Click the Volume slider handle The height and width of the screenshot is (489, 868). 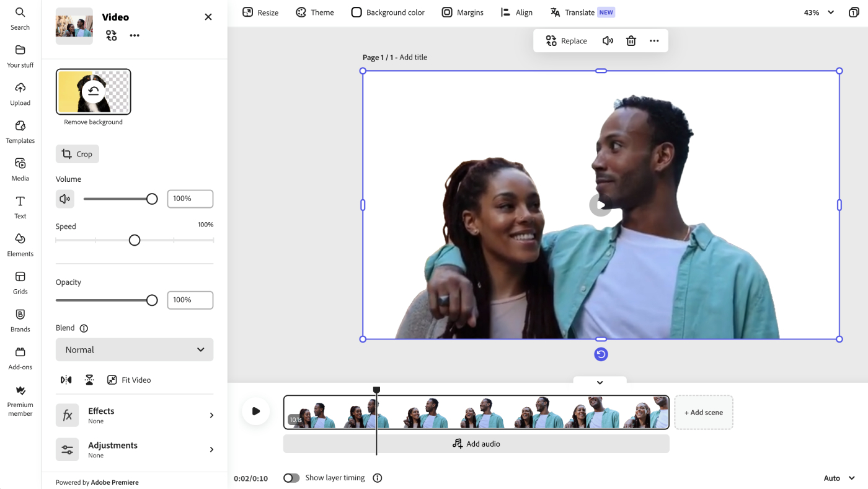[152, 199]
